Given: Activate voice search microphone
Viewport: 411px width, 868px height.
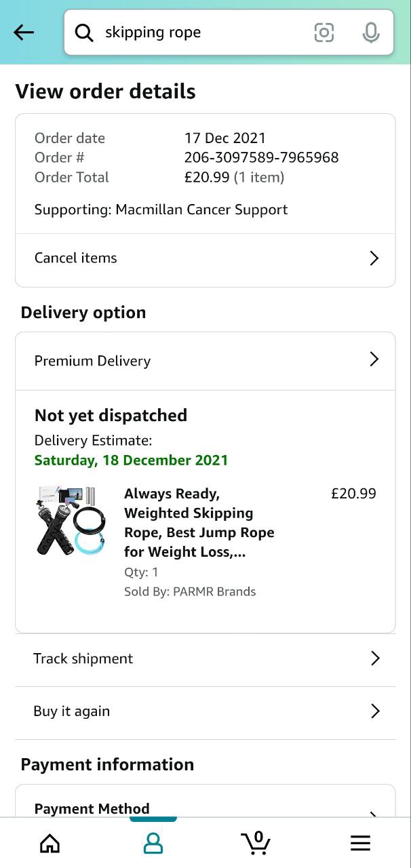Looking at the screenshot, I should pyautogui.click(x=370, y=33).
